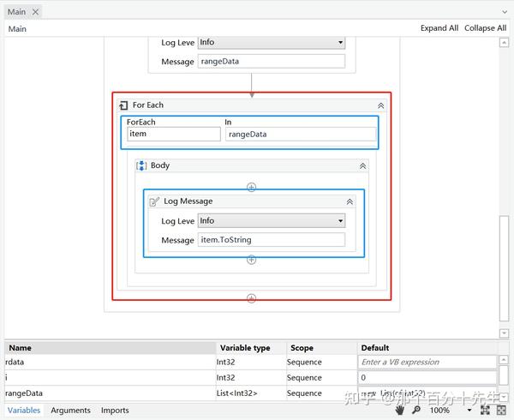Click the For Each activity icon
Viewport: 514px width, 420px height.
point(123,105)
